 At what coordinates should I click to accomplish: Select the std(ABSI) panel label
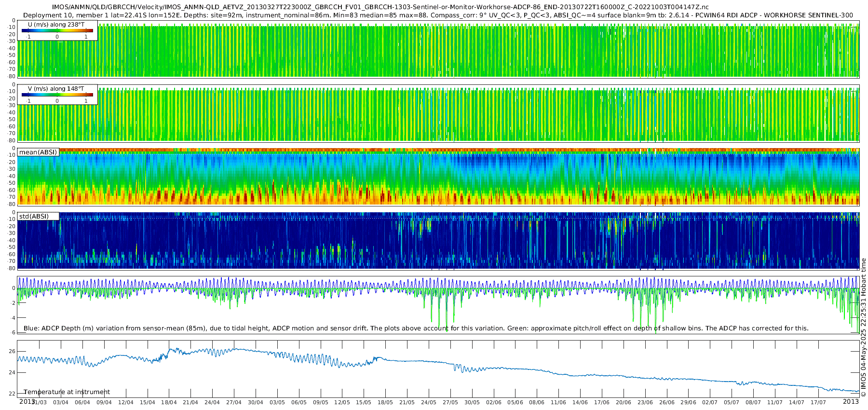tap(38, 216)
